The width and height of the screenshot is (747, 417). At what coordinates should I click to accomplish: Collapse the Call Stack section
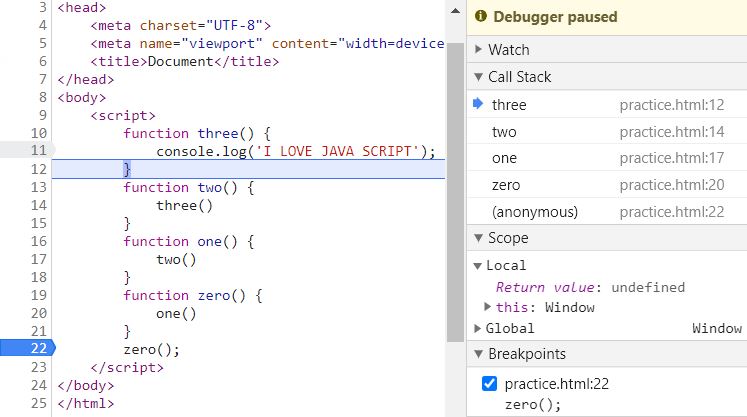(478, 77)
